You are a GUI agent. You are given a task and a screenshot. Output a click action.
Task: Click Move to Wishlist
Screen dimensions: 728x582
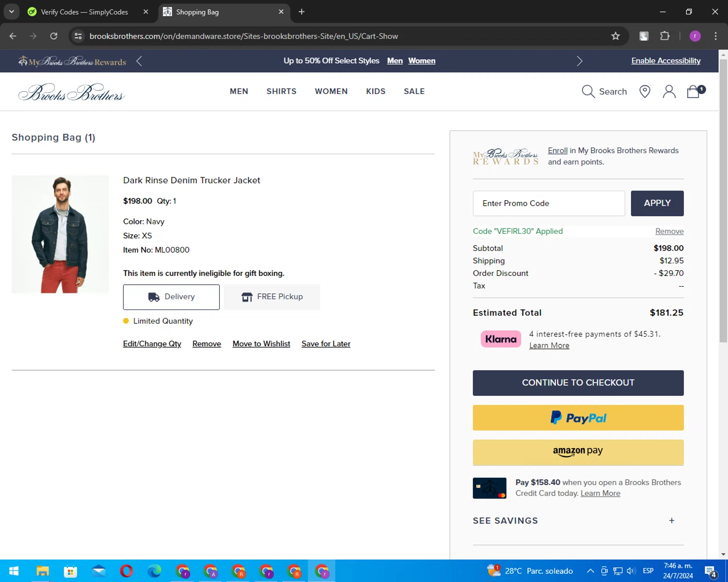coord(261,344)
